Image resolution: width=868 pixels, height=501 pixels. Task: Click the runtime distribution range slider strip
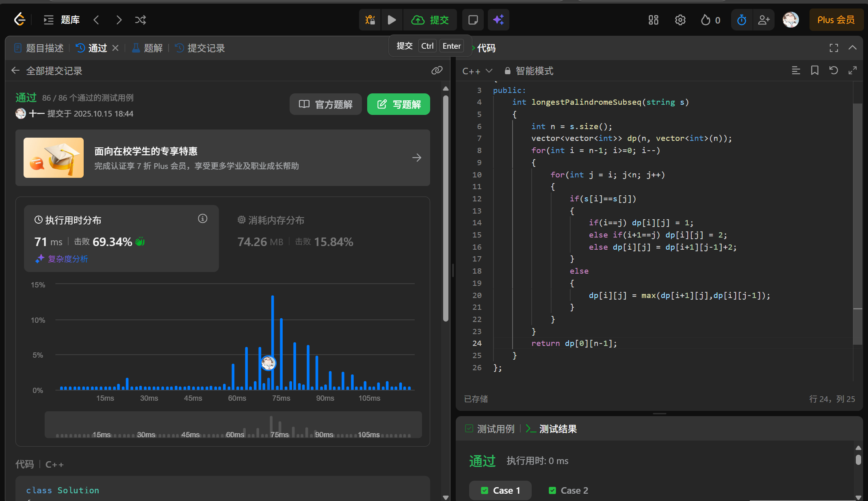233,425
